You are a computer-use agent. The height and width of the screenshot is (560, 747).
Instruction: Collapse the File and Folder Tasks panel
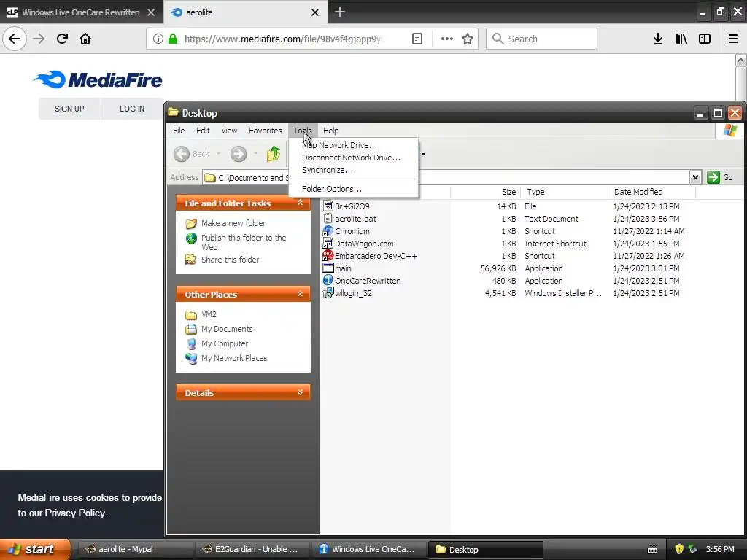pos(300,203)
